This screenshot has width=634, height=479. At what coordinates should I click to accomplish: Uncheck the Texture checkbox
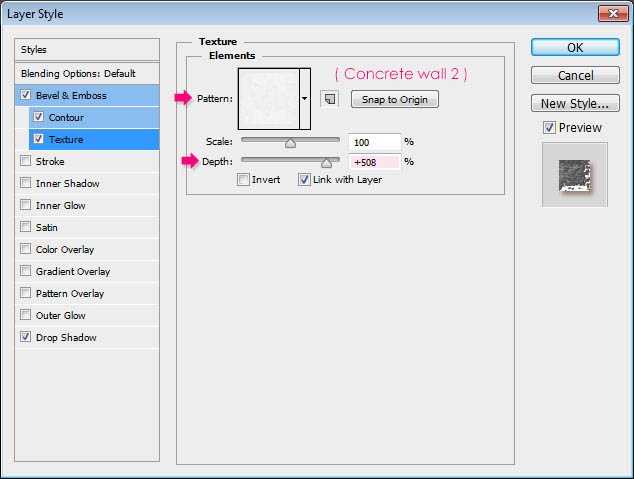[38, 139]
